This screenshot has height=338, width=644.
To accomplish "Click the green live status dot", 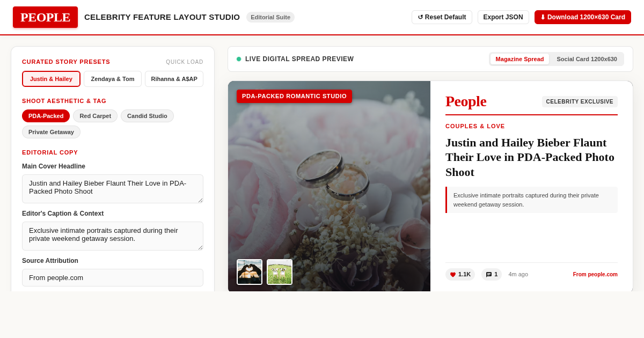I will point(239,59).
